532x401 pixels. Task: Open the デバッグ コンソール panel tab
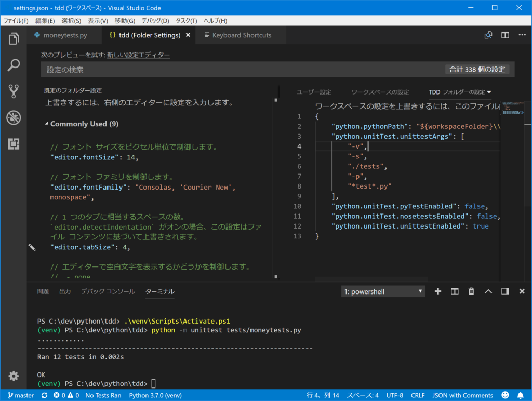[108, 292]
